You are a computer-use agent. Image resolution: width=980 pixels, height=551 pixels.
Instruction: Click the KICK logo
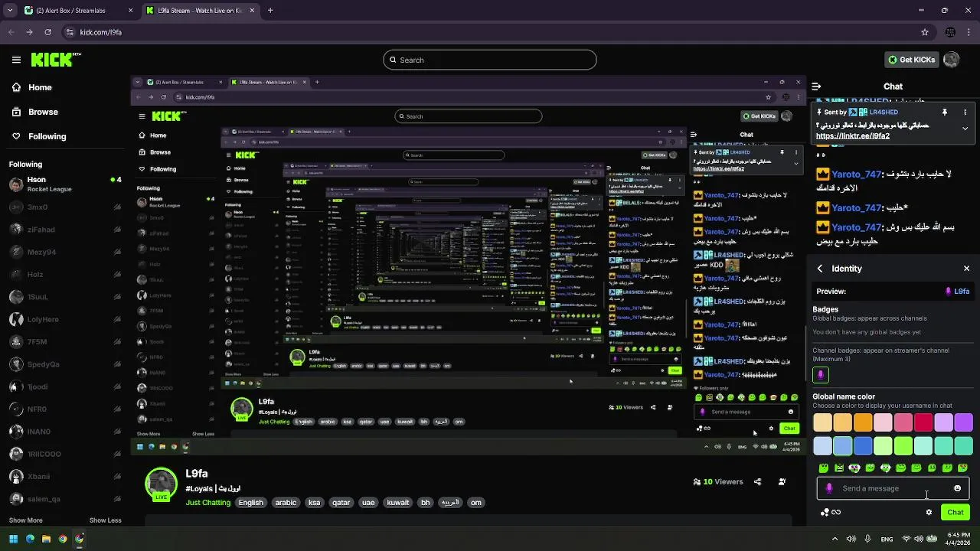point(55,60)
